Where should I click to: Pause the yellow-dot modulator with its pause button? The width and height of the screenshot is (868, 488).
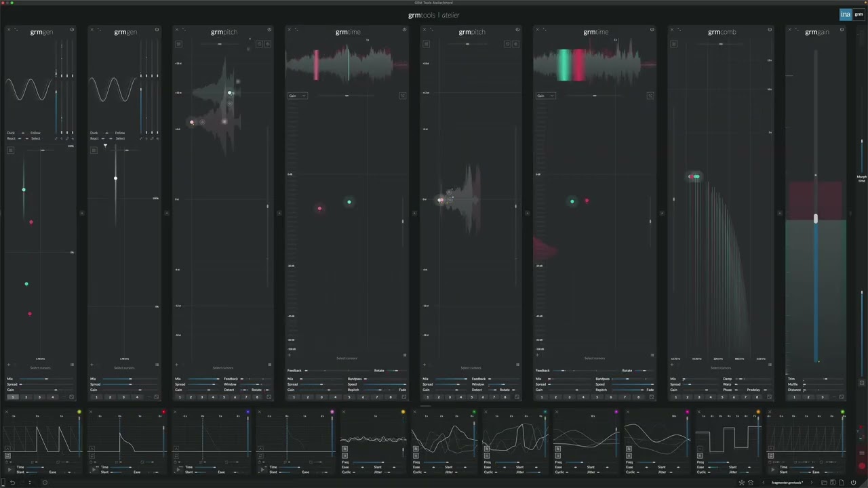pyautogui.click(x=344, y=455)
